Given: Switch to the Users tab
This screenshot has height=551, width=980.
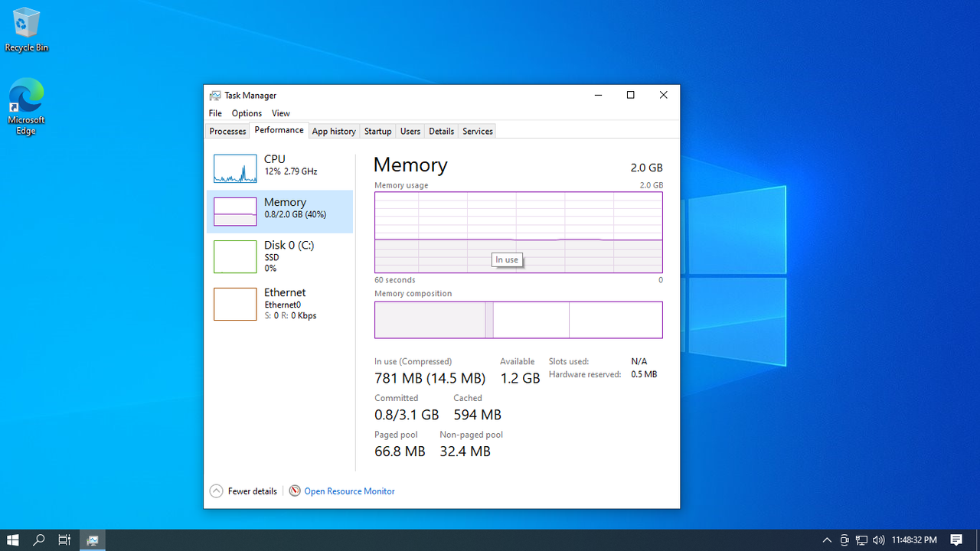Looking at the screenshot, I should [410, 131].
